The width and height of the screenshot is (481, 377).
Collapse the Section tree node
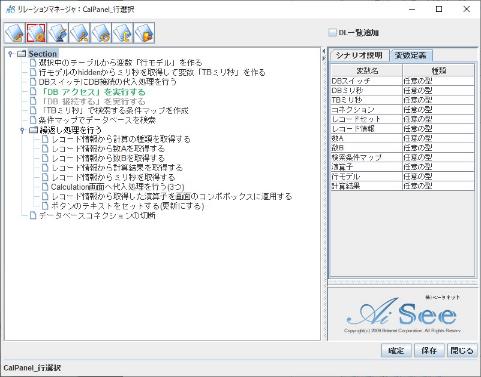tap(11, 54)
